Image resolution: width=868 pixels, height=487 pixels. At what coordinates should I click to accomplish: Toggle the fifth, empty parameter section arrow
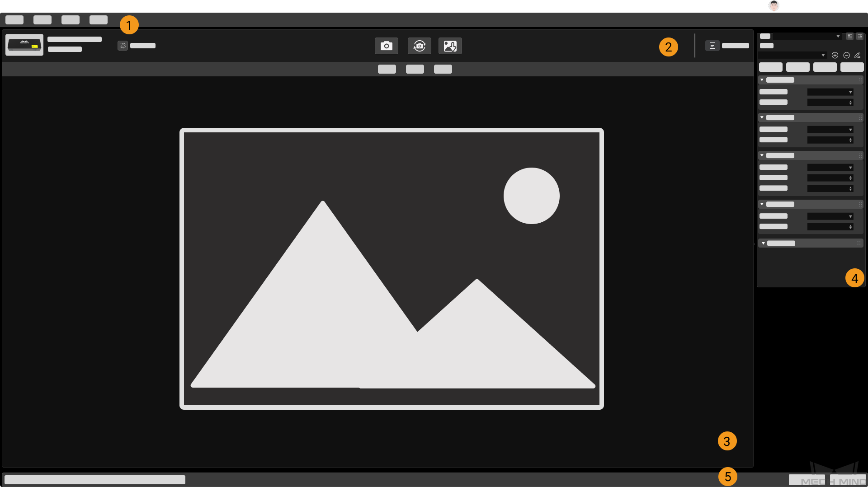pos(763,243)
